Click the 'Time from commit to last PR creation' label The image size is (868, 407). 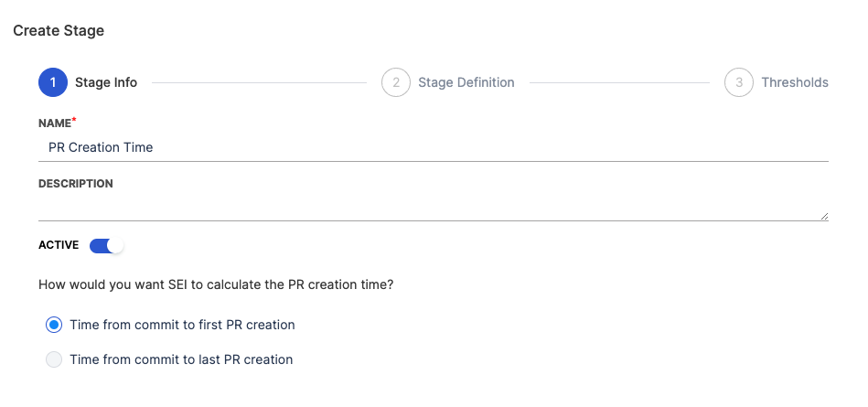point(181,359)
